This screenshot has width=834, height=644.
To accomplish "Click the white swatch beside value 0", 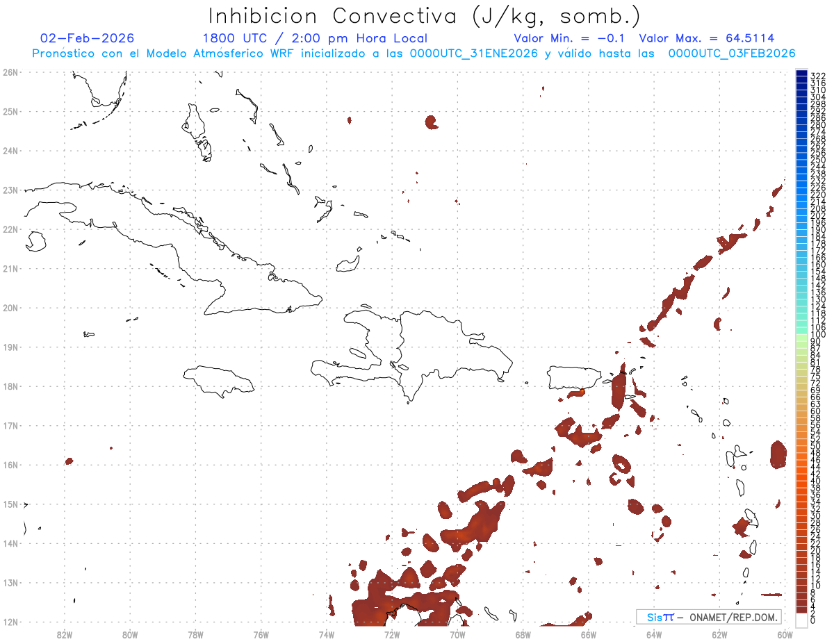I will 802,620.
